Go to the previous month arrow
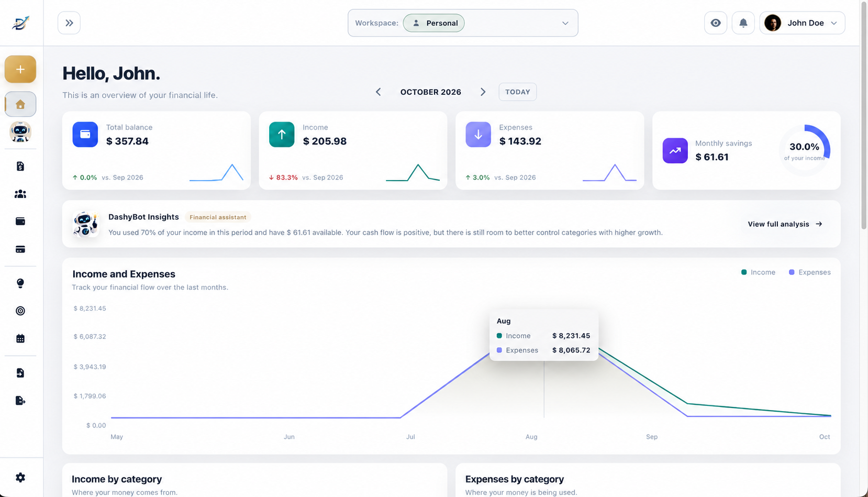The width and height of the screenshot is (868, 497). point(378,92)
